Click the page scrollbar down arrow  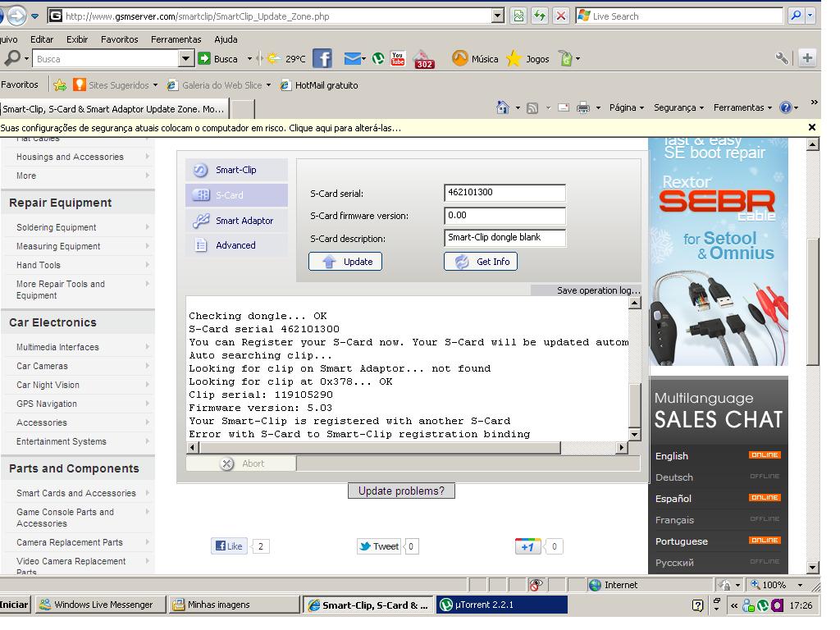pyautogui.click(x=813, y=568)
